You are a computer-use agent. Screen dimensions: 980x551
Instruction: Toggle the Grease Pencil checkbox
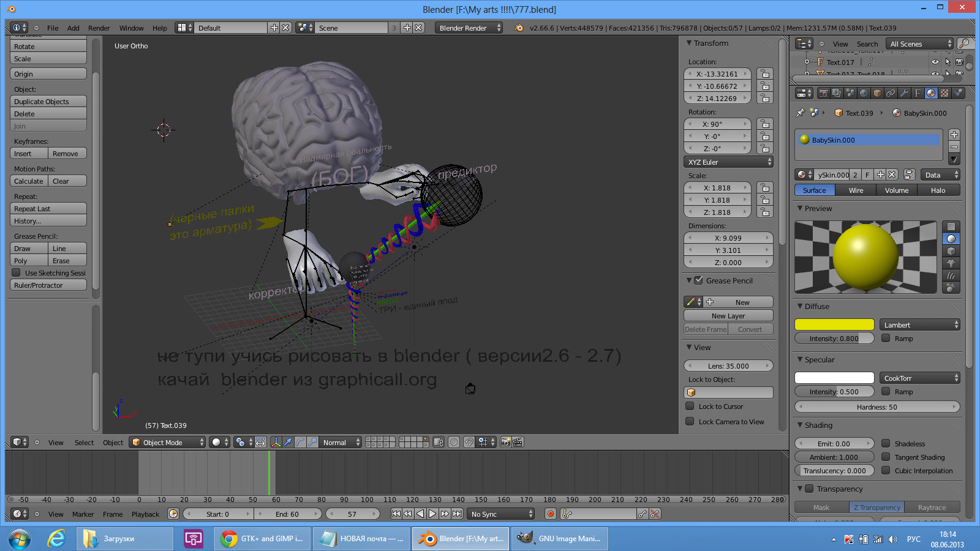698,280
